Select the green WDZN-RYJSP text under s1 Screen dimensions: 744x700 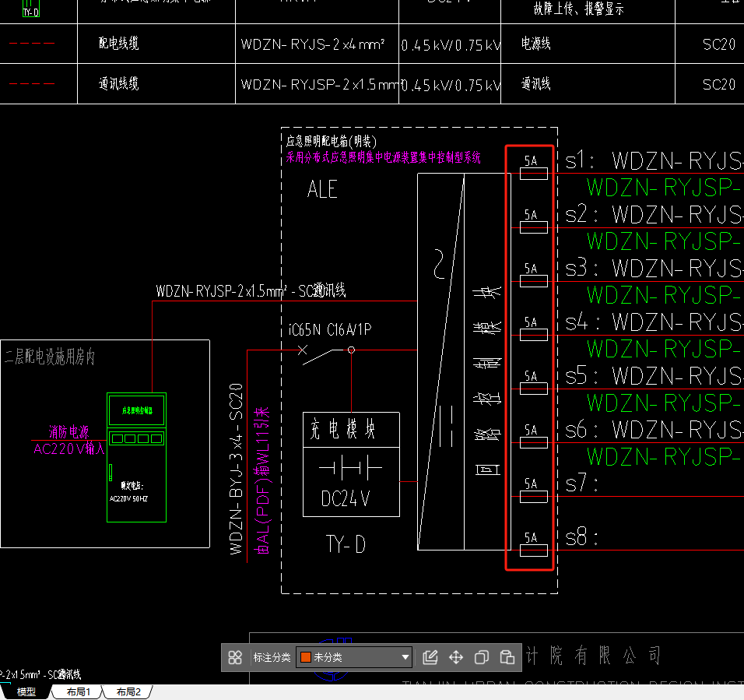click(x=665, y=188)
